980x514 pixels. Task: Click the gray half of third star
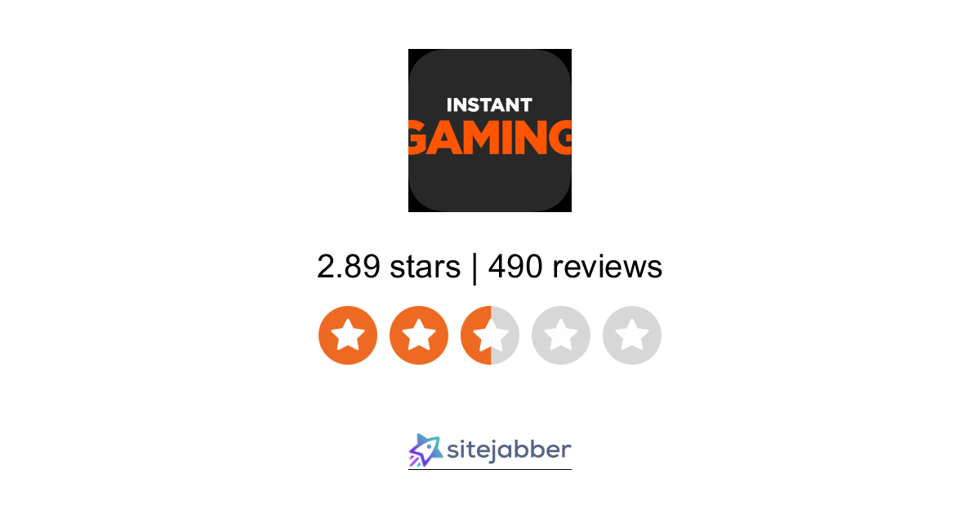pyautogui.click(x=505, y=335)
